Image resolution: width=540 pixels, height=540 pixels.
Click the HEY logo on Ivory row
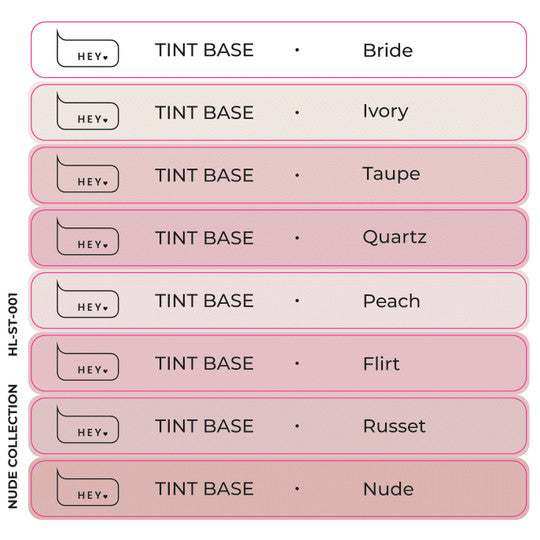click(88, 111)
